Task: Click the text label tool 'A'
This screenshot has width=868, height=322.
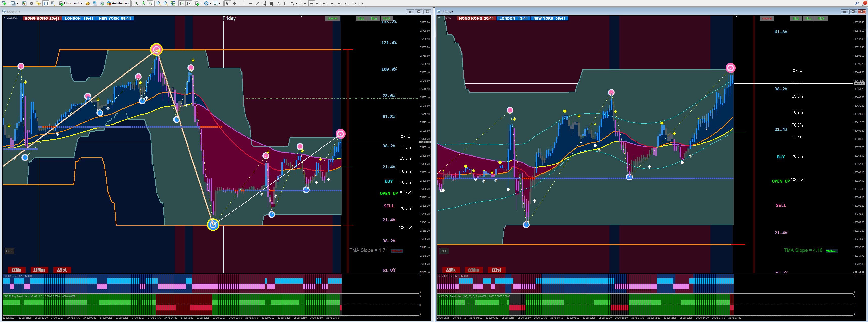Action: click(278, 3)
